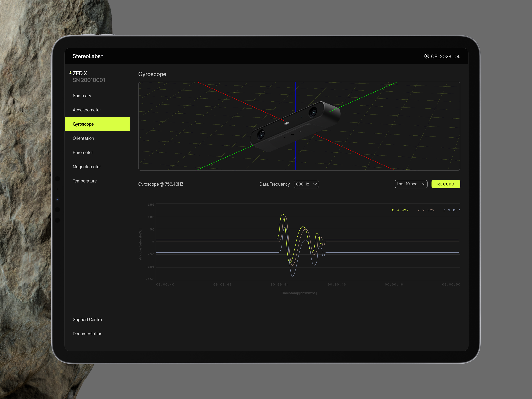Show the Magnetometer data

87,167
